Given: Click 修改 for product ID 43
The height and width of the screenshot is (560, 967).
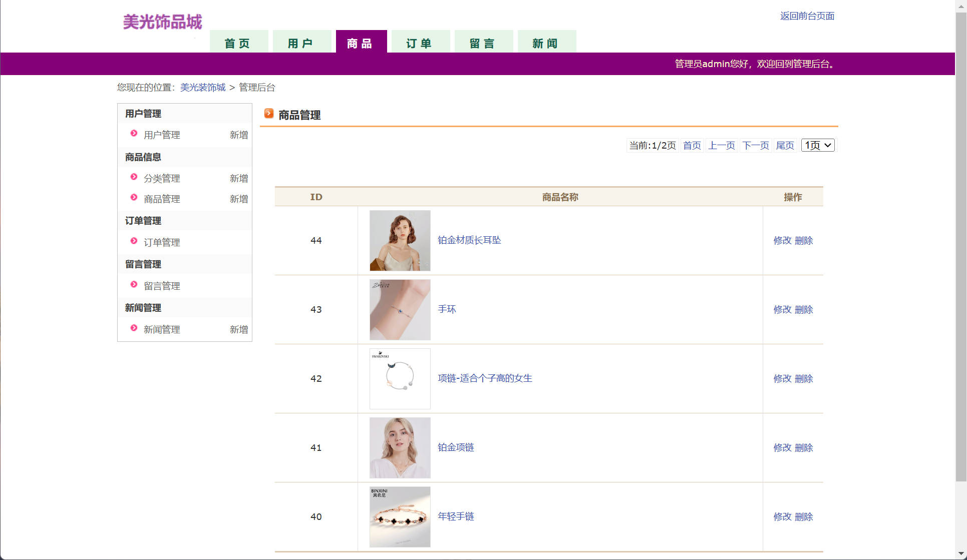Looking at the screenshot, I should (782, 310).
